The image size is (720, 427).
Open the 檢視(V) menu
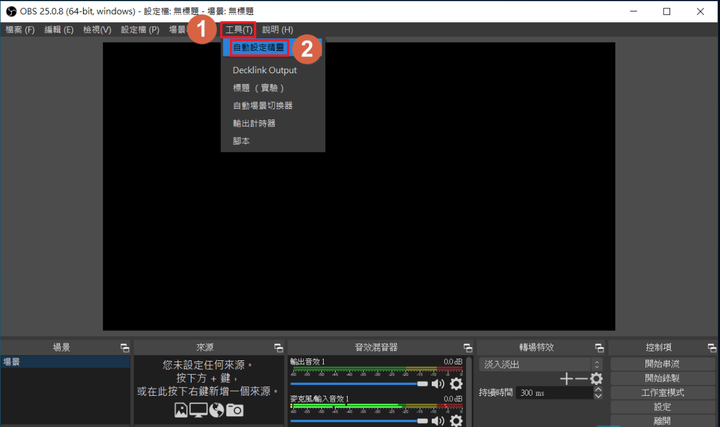click(97, 30)
